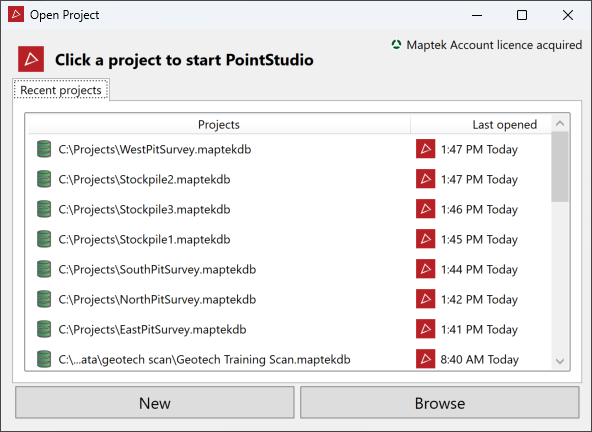
Task: Click the scroll up arrow in project list
Action: tap(560, 123)
